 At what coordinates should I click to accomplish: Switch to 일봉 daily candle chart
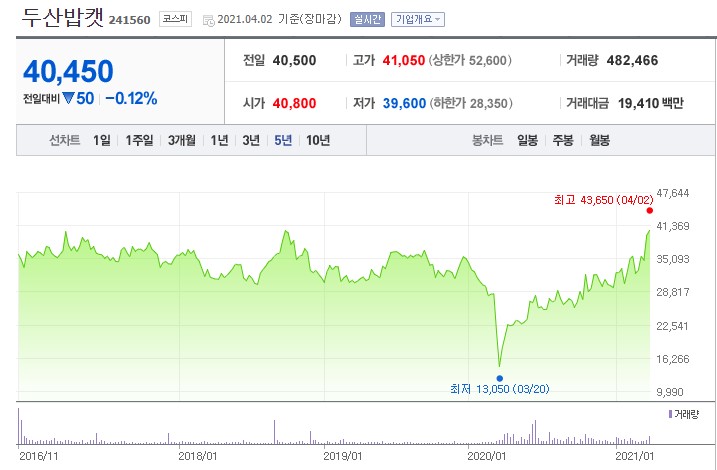tap(527, 140)
